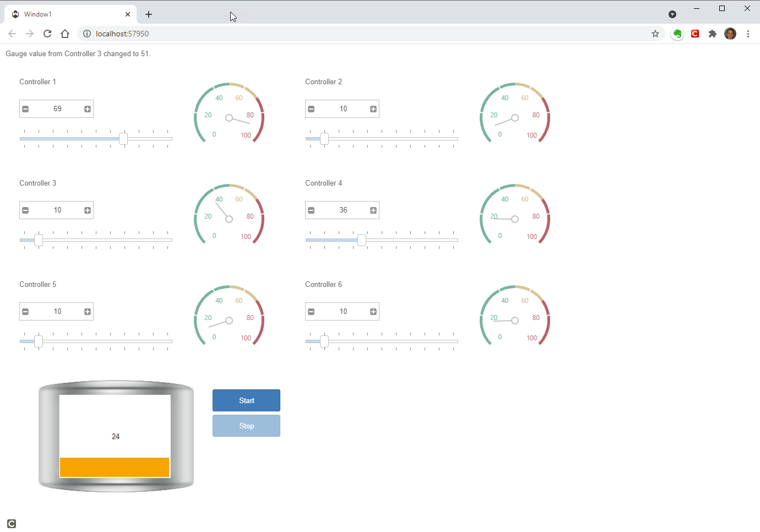The image size is (760, 532).
Task: Open a new browser tab
Action: (x=149, y=14)
